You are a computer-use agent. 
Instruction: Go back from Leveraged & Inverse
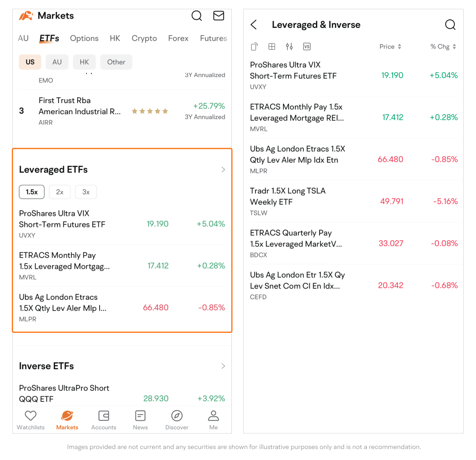pos(254,25)
